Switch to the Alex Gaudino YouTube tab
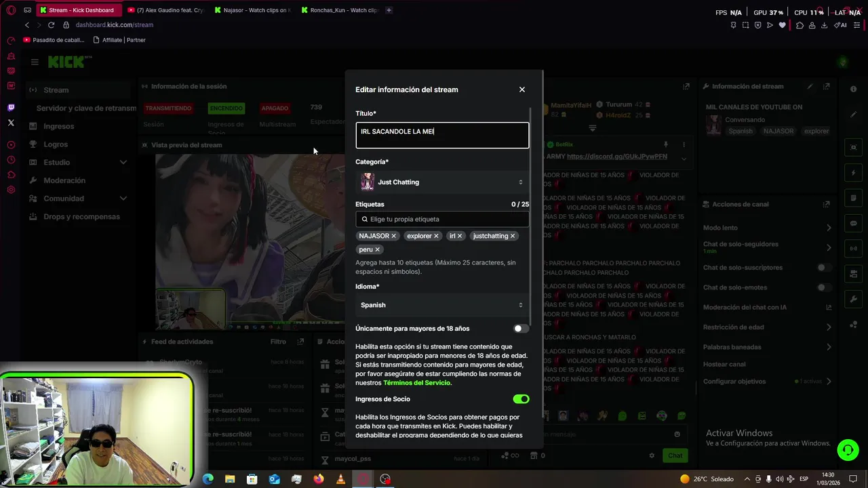 click(166, 10)
